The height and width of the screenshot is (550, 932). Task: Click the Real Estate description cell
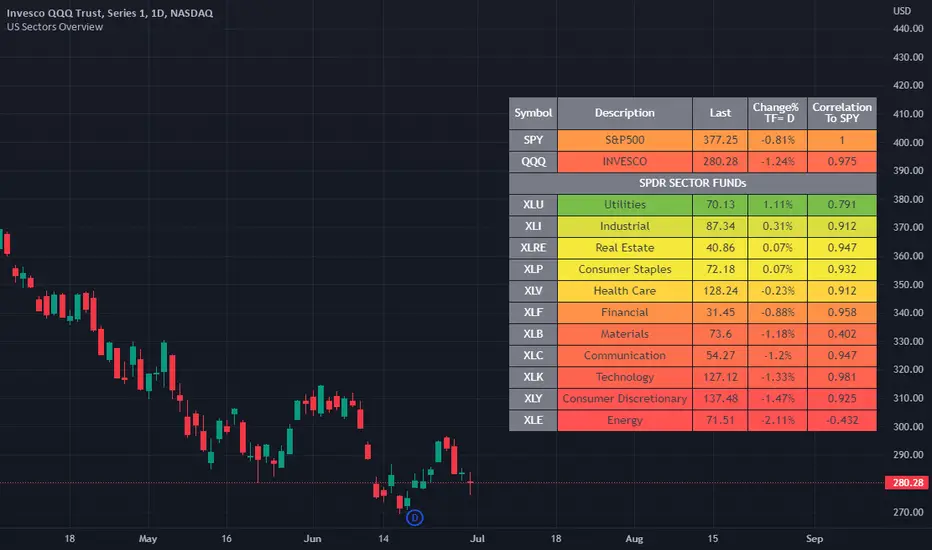pyautogui.click(x=625, y=247)
